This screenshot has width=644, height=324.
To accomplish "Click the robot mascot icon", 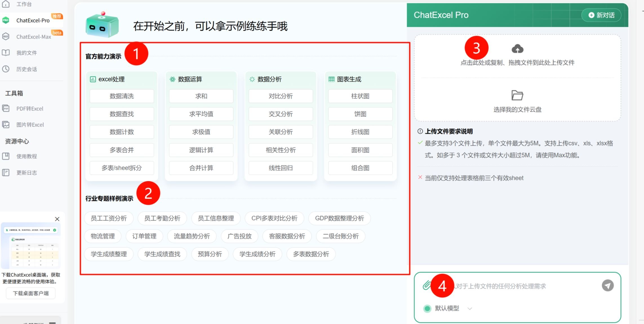I will (x=102, y=25).
